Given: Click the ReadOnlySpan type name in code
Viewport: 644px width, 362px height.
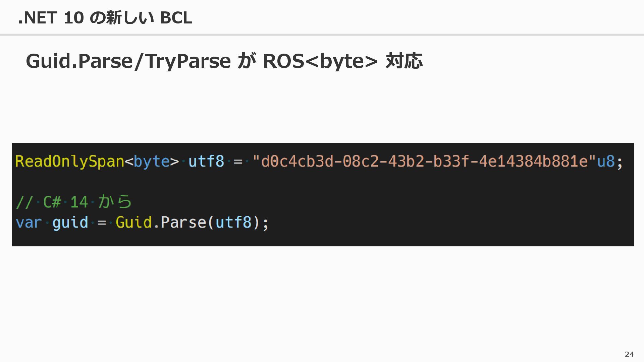Looking at the screenshot, I should (x=70, y=162).
